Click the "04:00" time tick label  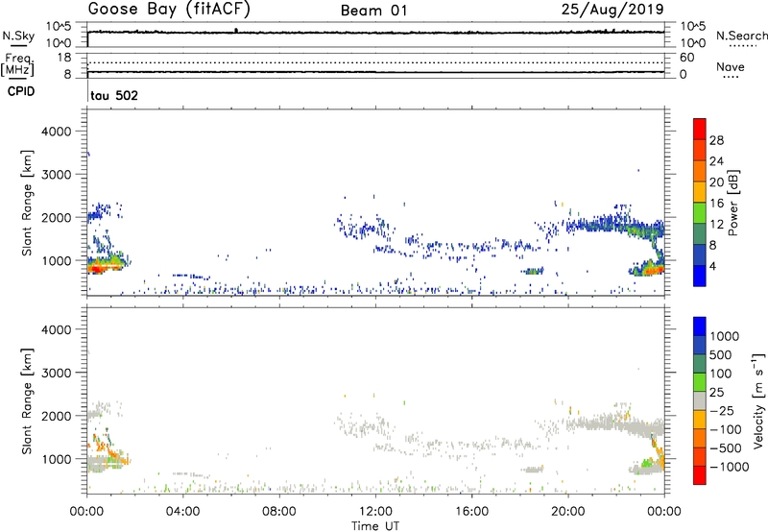[182, 512]
